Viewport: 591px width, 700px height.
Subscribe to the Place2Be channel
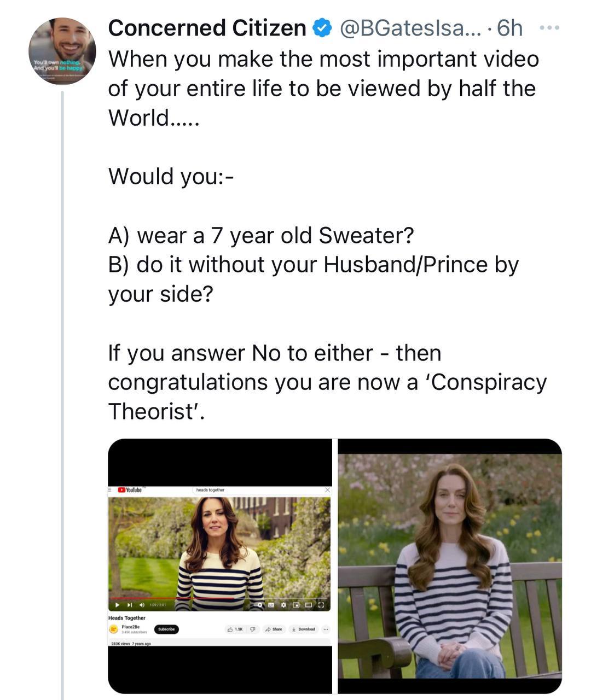[x=166, y=629]
